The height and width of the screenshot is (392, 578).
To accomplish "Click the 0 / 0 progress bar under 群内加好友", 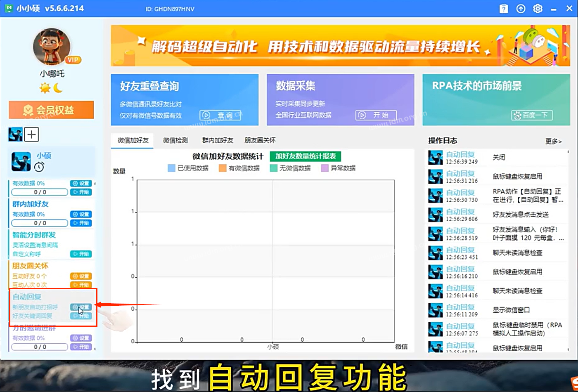I will pyautogui.click(x=40, y=223).
